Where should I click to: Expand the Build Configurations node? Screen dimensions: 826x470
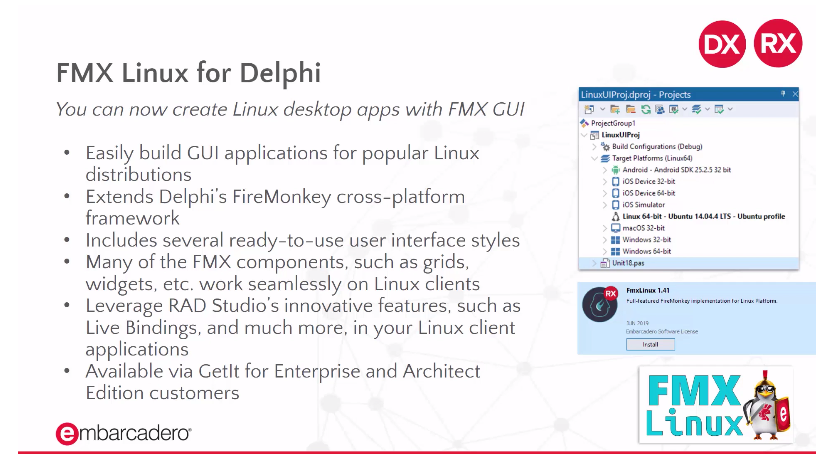coord(594,146)
